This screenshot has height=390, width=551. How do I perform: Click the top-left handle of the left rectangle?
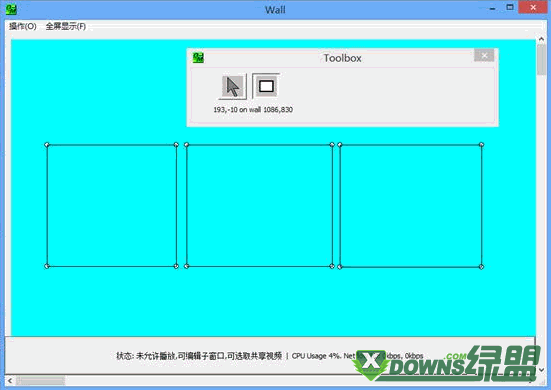pyautogui.click(x=47, y=145)
